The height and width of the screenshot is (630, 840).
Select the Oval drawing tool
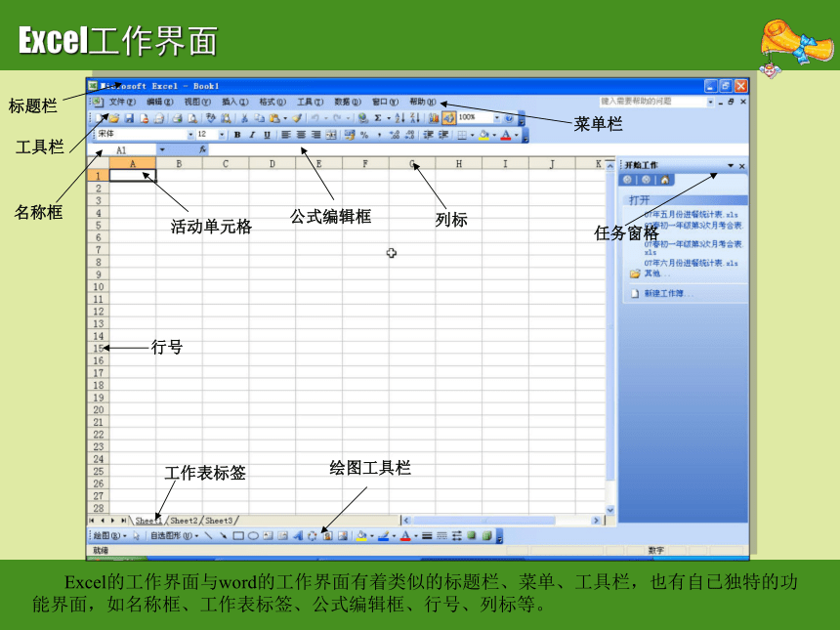[x=253, y=535]
